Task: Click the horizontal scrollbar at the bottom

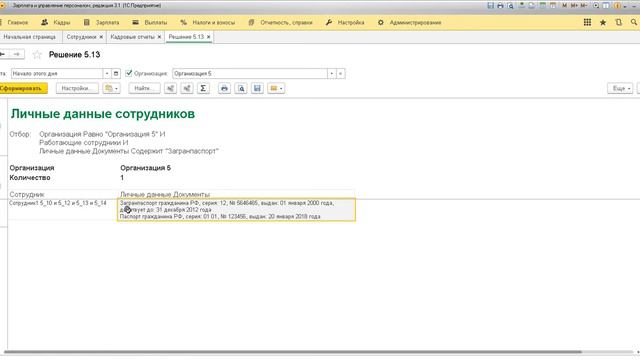Action: point(292,352)
